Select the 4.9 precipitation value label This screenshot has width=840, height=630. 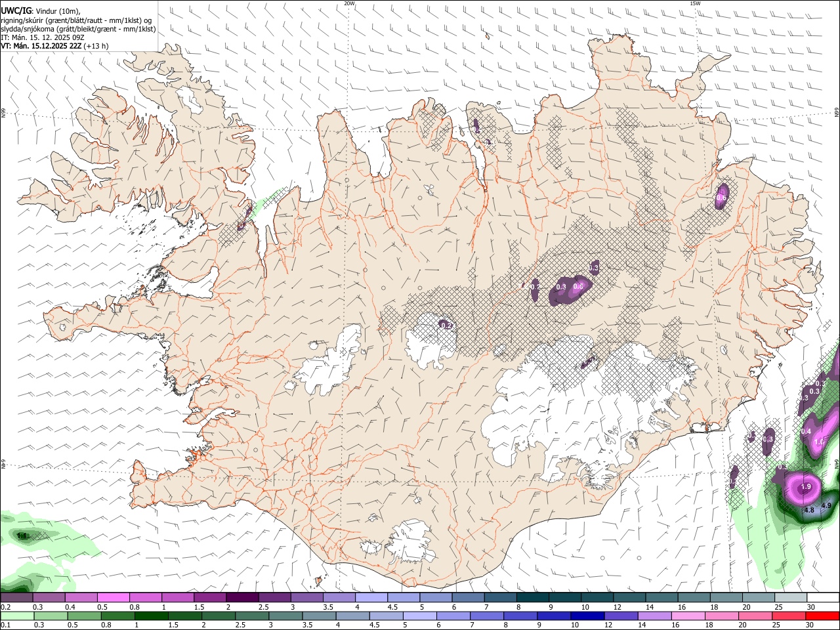826,505
